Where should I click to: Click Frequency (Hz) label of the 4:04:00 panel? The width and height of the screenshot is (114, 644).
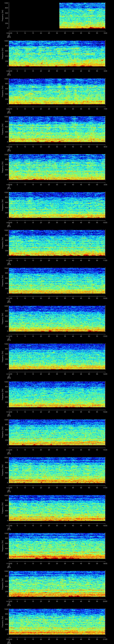3,16
